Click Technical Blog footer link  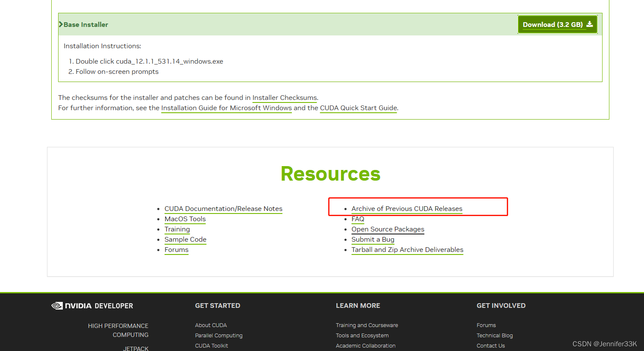(x=495, y=336)
